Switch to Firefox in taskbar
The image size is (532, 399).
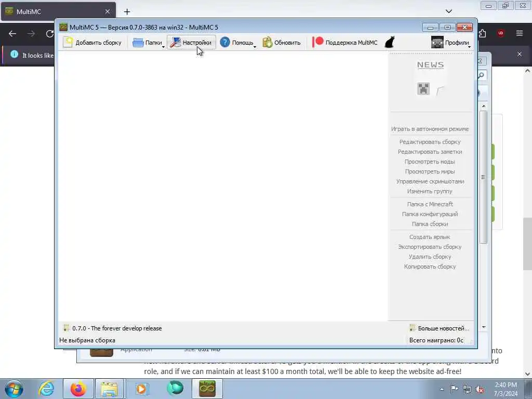[x=78, y=389]
